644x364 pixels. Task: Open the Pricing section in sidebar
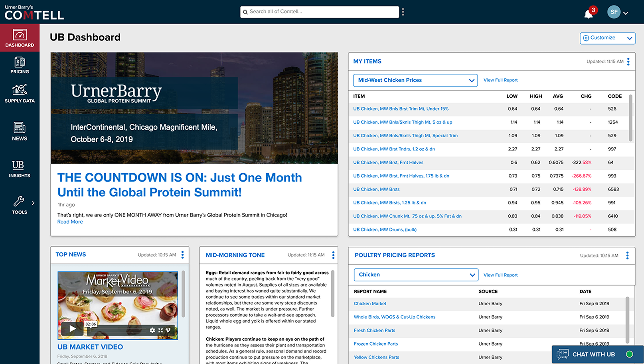[20, 65]
